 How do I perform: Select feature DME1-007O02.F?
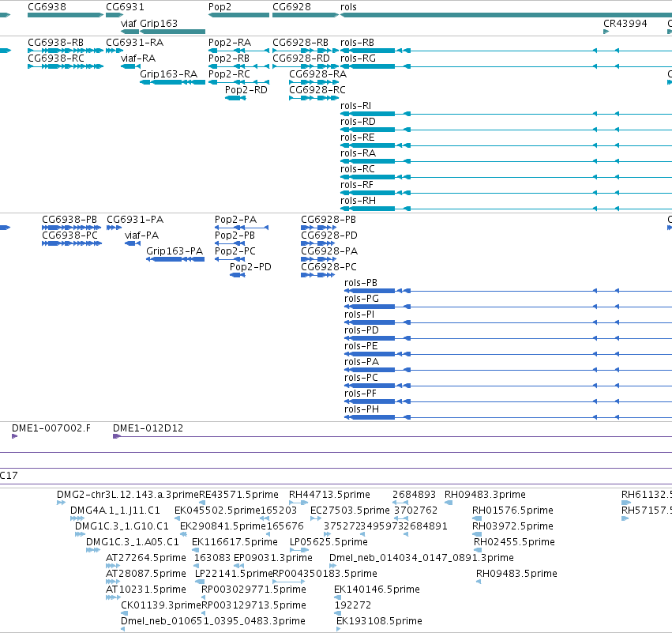point(14,436)
